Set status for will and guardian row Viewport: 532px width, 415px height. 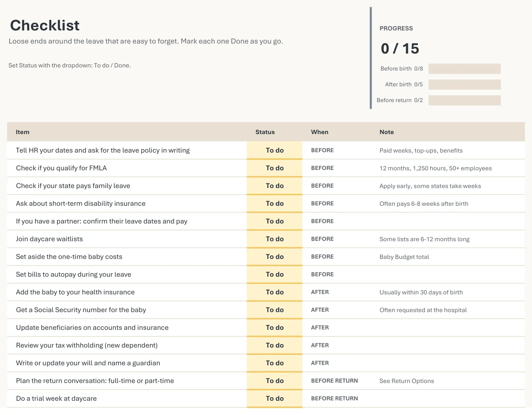(x=274, y=363)
